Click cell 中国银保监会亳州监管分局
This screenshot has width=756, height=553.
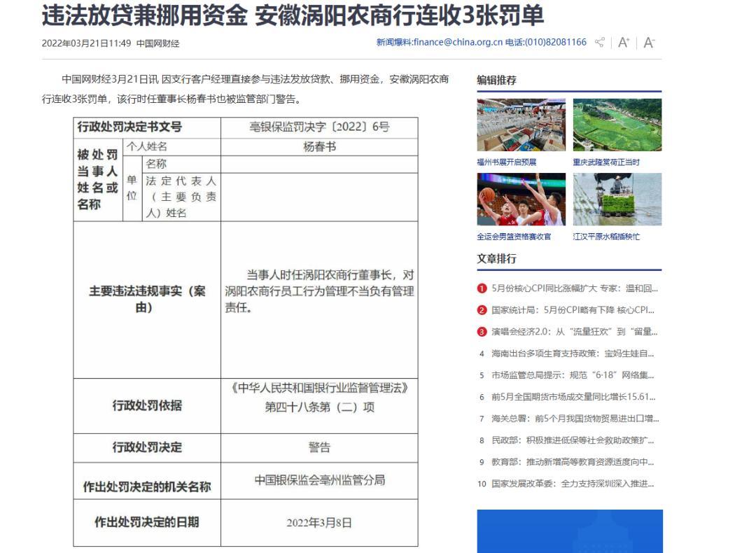pos(319,480)
